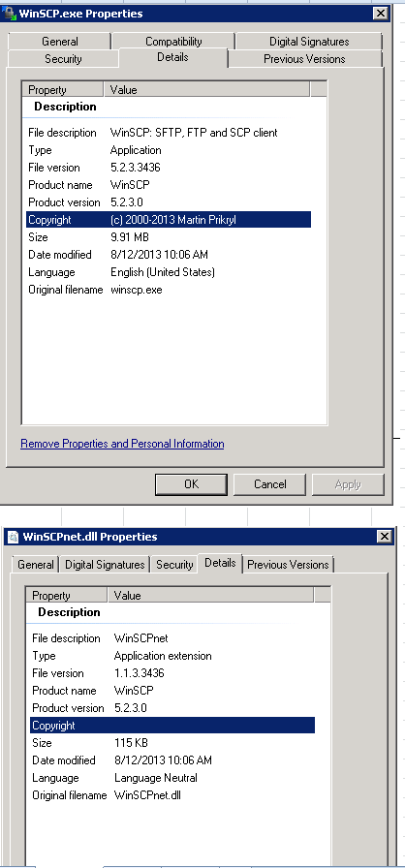Select Language row 'English (United States)'

pos(169,272)
